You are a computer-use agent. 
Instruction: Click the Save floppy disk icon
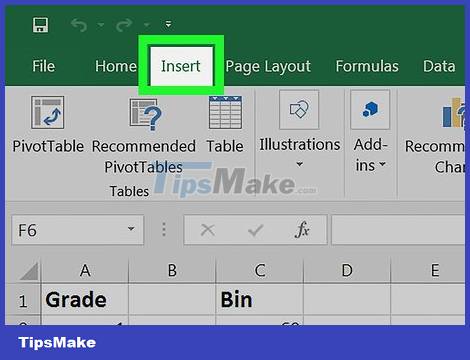(x=40, y=25)
